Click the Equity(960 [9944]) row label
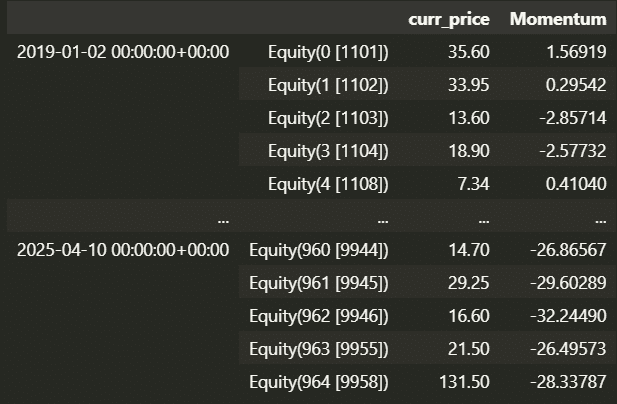The width and height of the screenshot is (617, 404). 318,249
